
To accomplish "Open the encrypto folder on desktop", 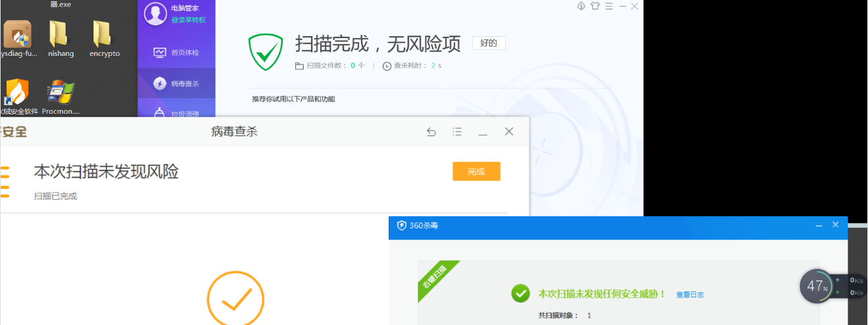I will coord(104,38).
